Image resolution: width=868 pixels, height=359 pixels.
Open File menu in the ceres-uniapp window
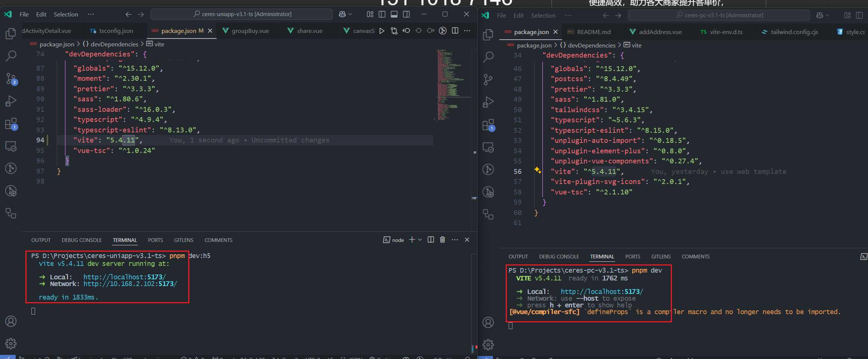pyautogui.click(x=24, y=14)
